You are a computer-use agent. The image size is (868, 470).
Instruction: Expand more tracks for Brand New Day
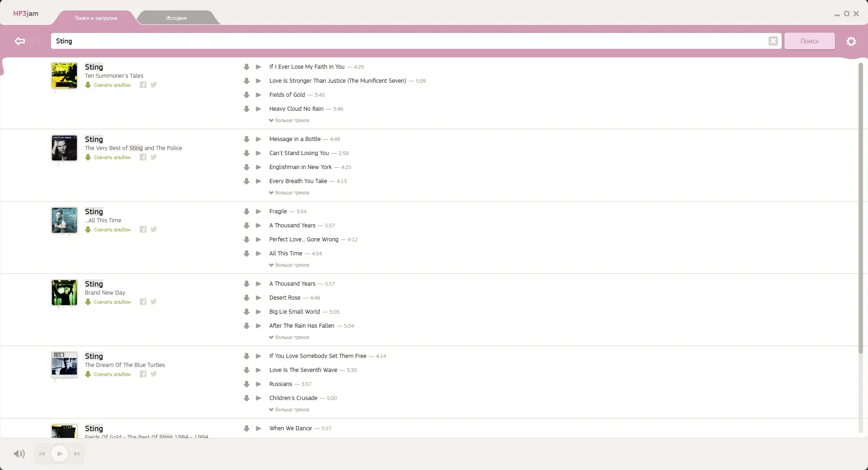(x=289, y=338)
